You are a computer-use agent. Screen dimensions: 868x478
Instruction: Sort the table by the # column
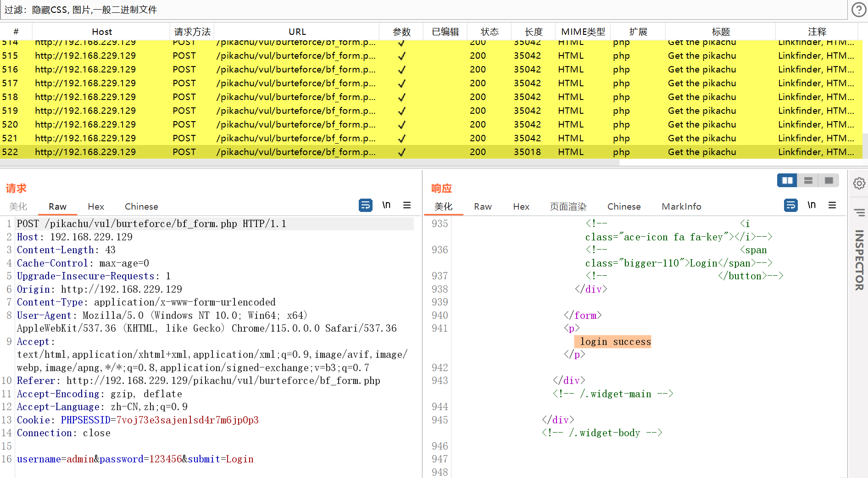[16, 32]
